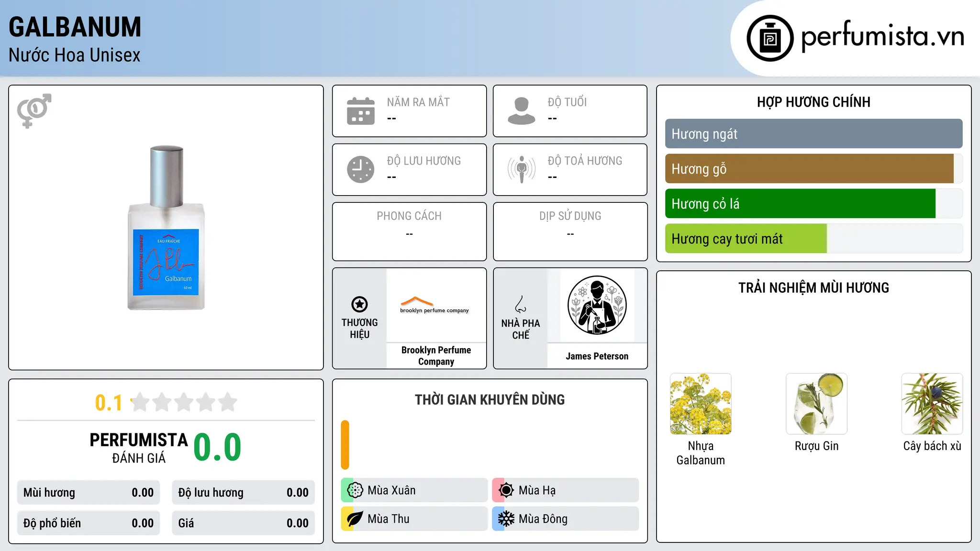
Task: Click the DỊP SỬ DỤNG label
Action: 570,216
